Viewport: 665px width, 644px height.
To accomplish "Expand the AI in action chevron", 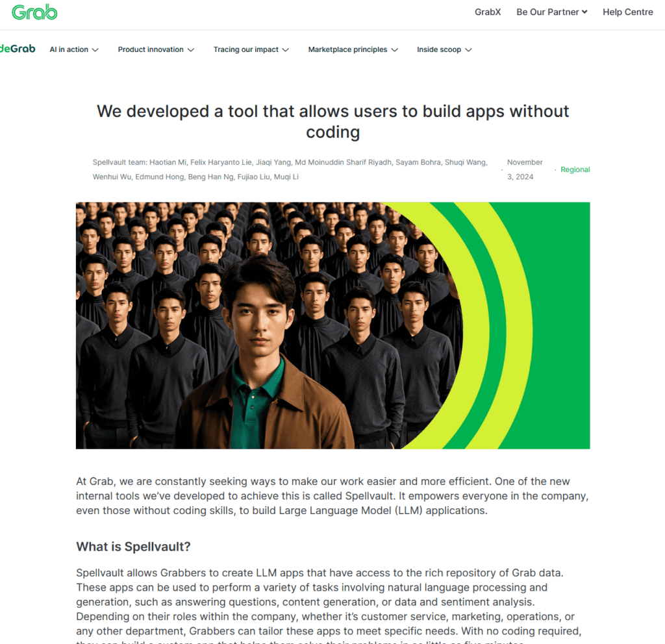I will coord(95,50).
